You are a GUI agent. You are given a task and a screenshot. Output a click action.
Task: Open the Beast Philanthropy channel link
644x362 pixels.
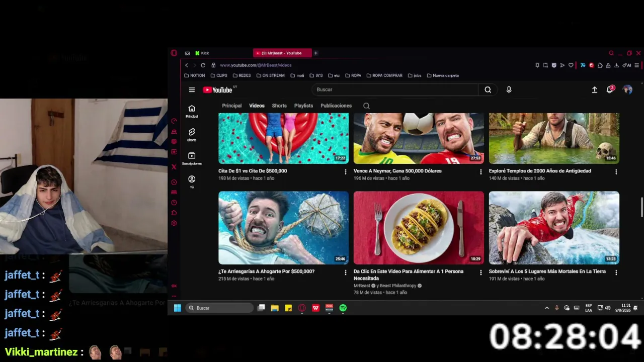tap(398, 286)
